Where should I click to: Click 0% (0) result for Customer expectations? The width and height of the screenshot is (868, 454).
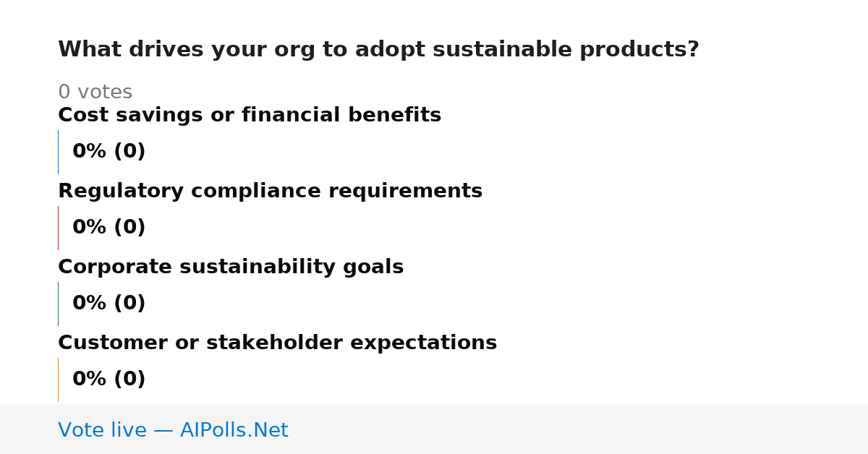tap(109, 380)
